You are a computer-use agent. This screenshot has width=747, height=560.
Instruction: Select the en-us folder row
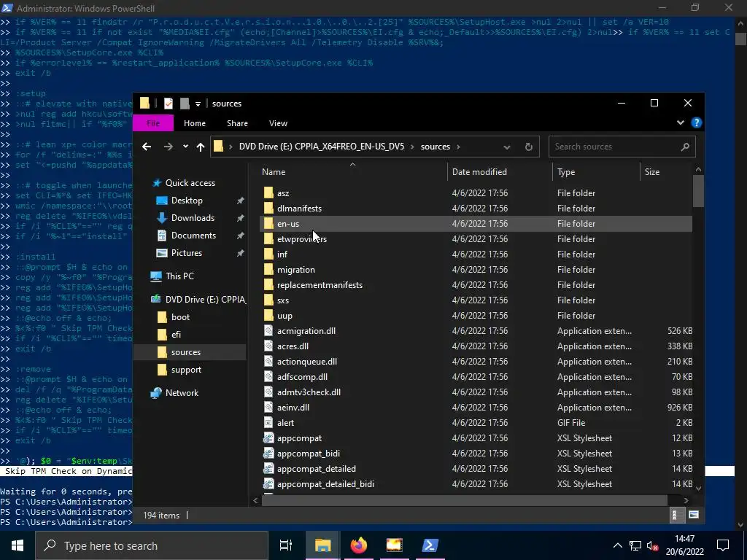476,224
